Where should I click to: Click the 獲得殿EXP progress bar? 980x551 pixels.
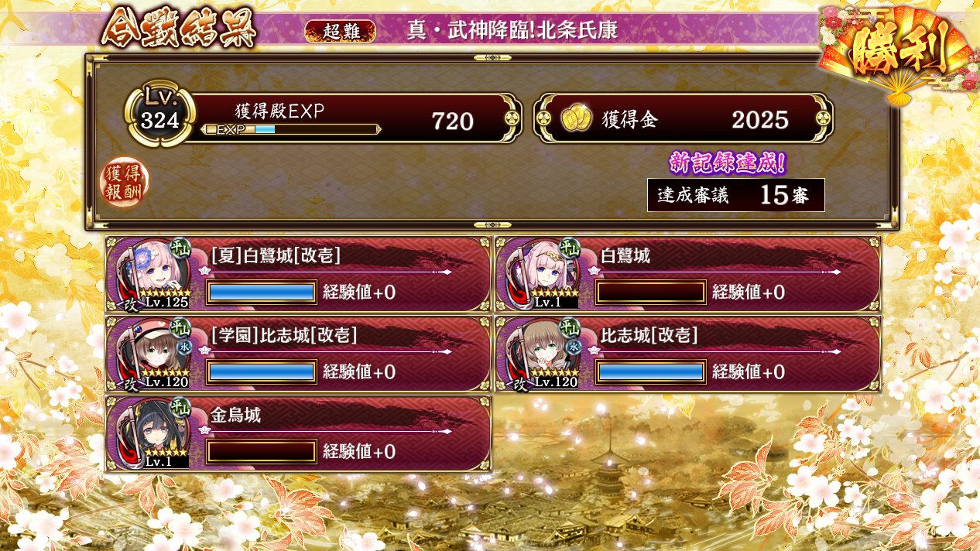coord(290,129)
